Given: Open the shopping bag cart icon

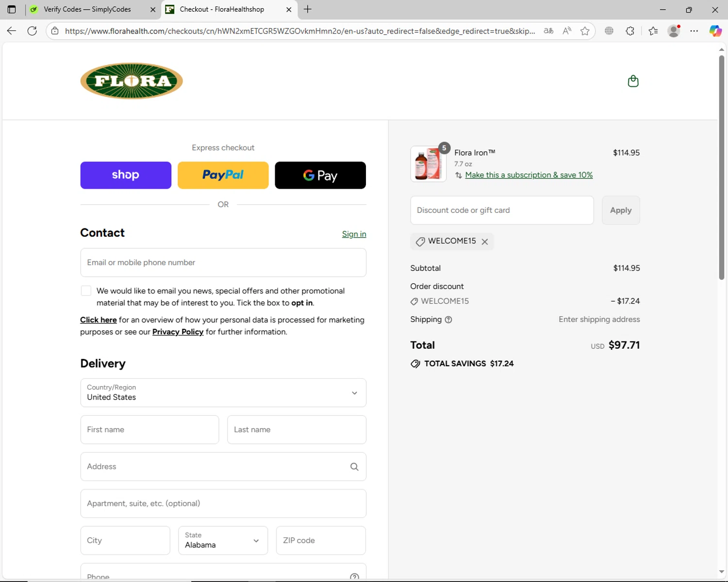Looking at the screenshot, I should (633, 81).
